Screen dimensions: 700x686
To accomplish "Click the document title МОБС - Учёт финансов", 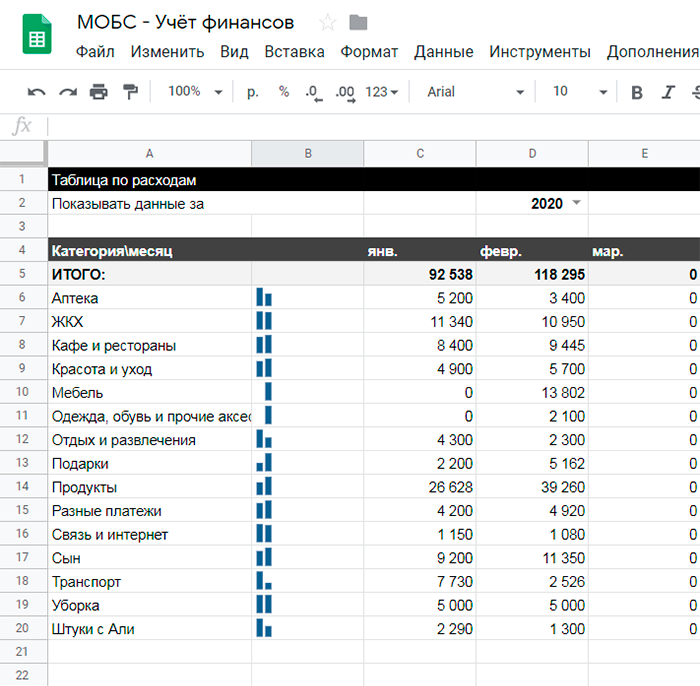I will (185, 22).
